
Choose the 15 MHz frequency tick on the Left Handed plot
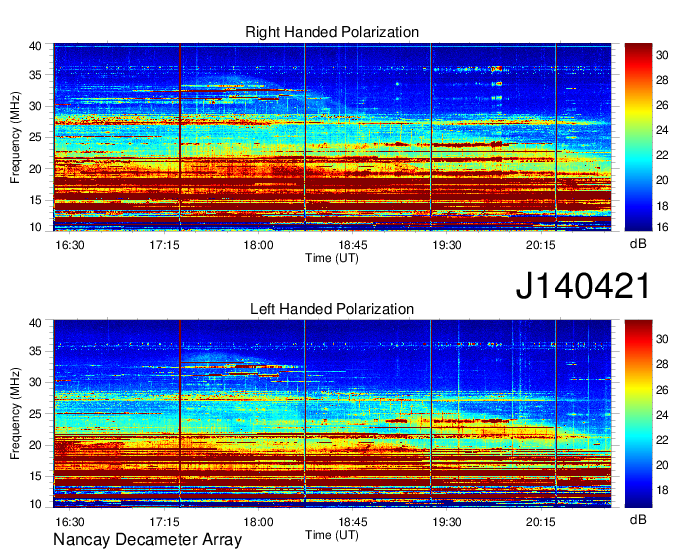[35, 477]
